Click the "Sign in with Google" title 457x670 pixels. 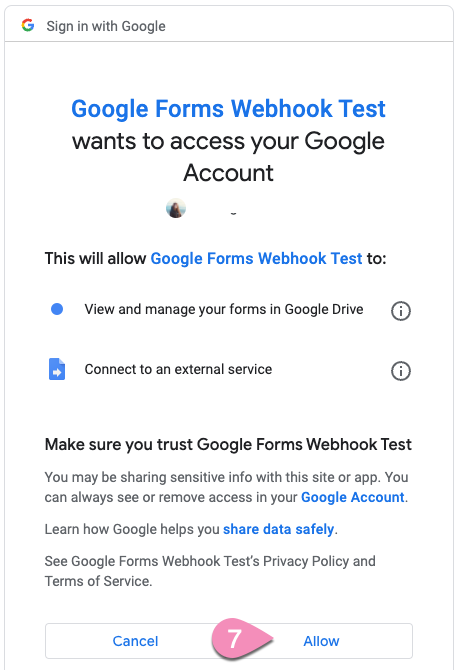(106, 26)
